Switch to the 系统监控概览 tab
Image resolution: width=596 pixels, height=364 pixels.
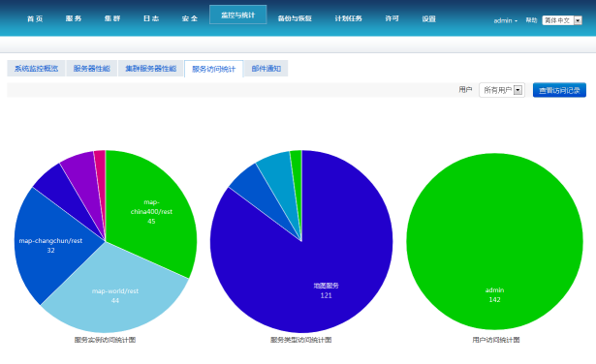(36, 69)
